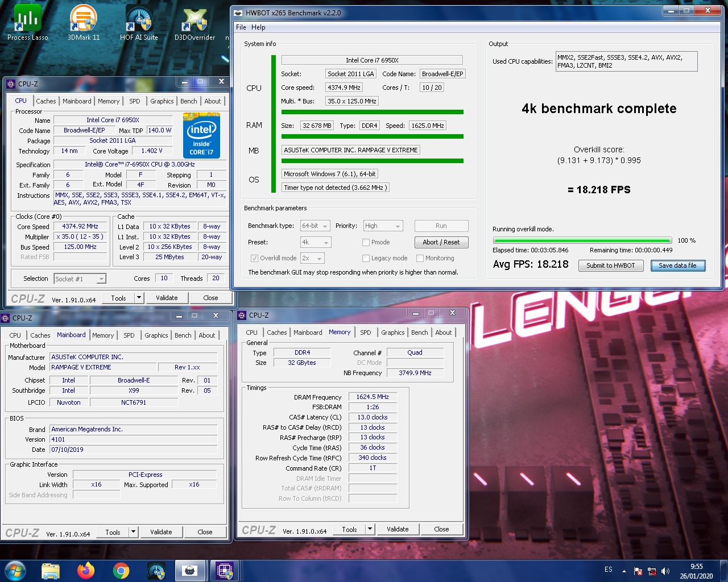
Task: Open the Benchmark type 64-bit dropdown
Action: 315,226
